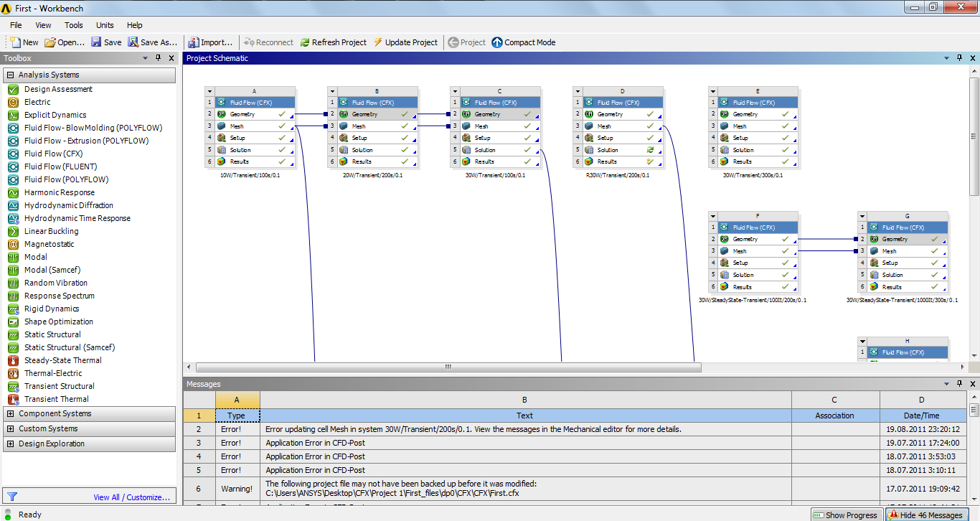Click the Project toolbar button
The width and height of the screenshot is (980, 521).
(x=466, y=42)
